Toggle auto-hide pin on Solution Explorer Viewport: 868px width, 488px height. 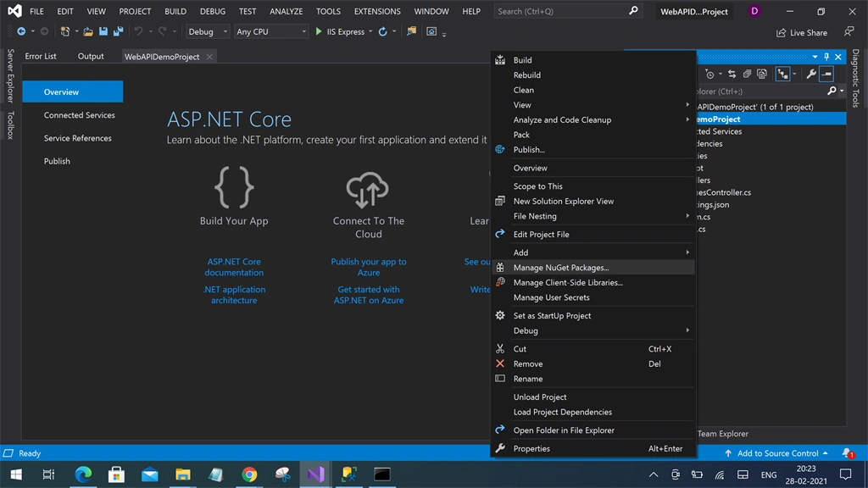click(826, 57)
